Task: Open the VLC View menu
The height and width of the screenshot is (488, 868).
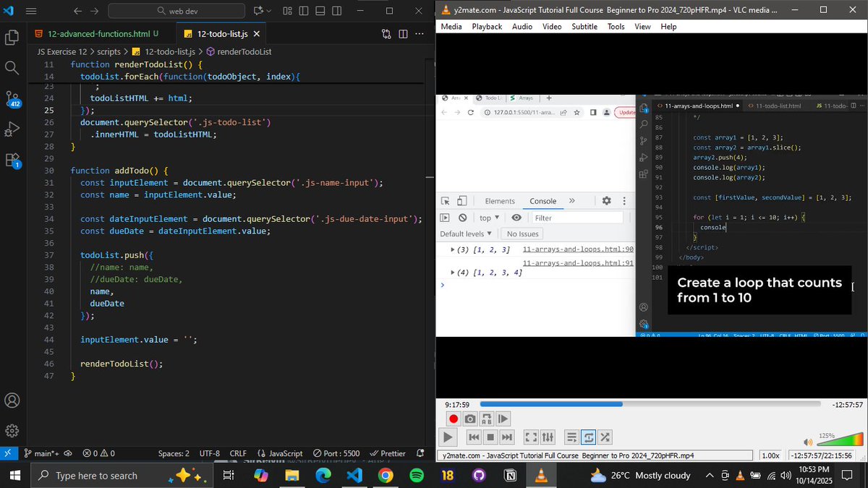Action: click(642, 27)
